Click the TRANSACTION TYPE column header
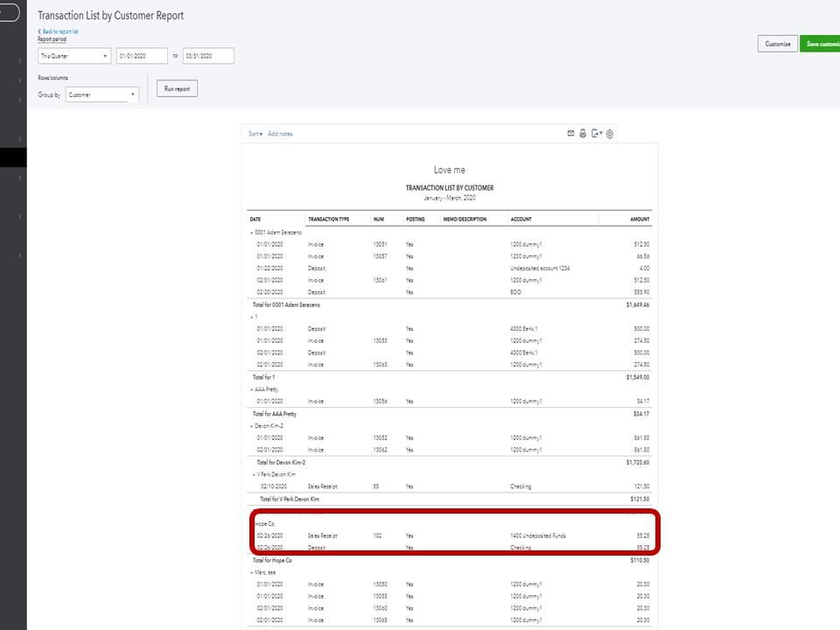The width and height of the screenshot is (840, 630). [329, 219]
